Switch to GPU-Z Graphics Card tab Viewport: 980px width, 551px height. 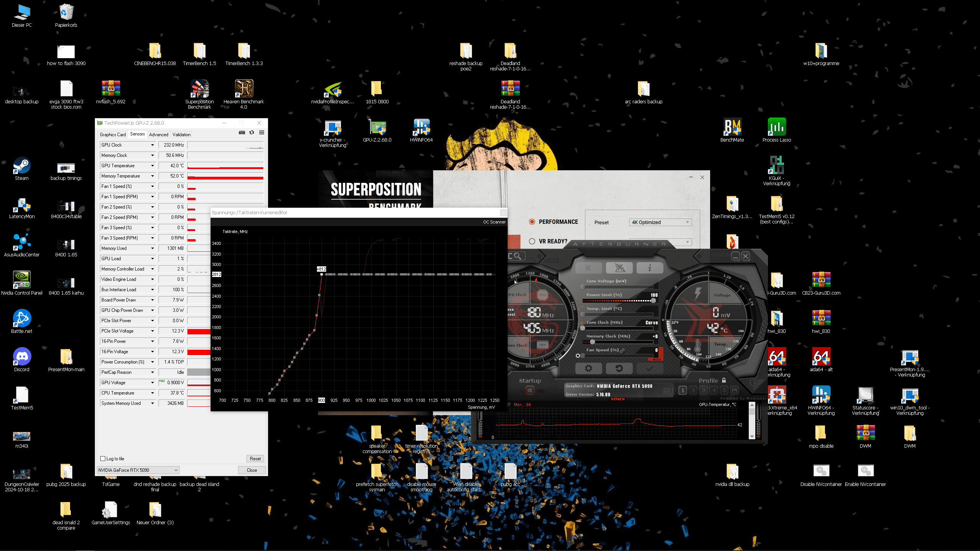[x=113, y=134]
